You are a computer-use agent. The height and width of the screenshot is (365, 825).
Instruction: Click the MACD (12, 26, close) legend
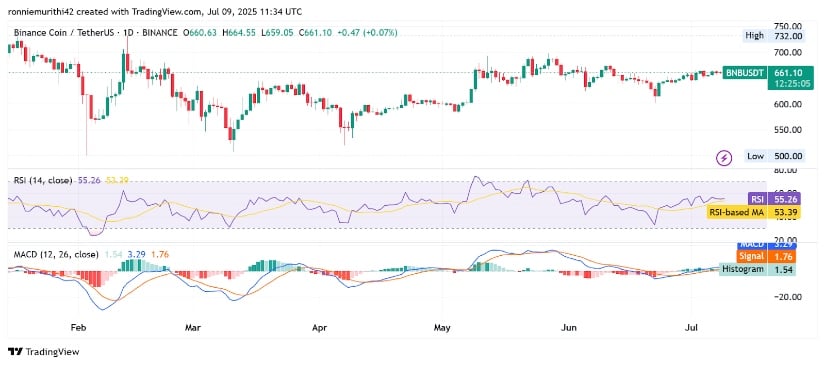[56, 255]
